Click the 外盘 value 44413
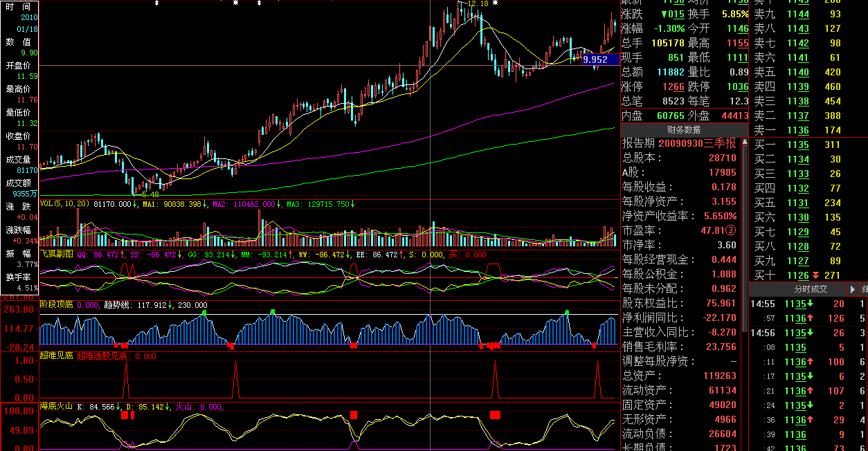The width and height of the screenshot is (868, 451). click(x=734, y=116)
